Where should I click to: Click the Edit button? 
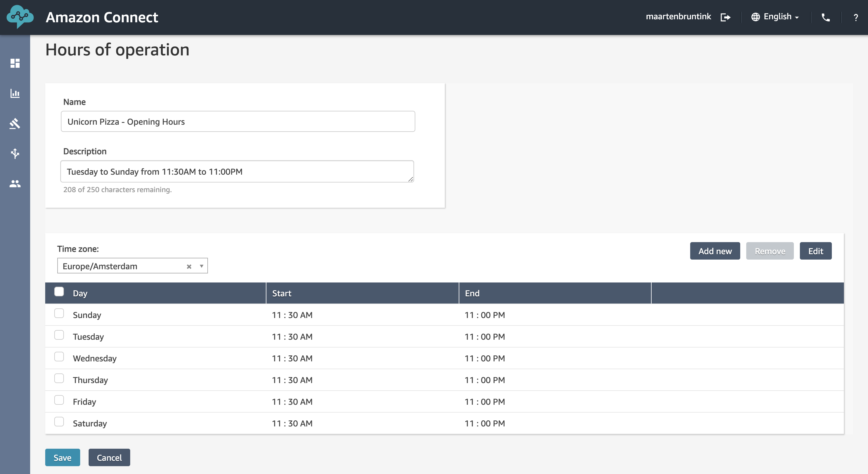pos(816,251)
